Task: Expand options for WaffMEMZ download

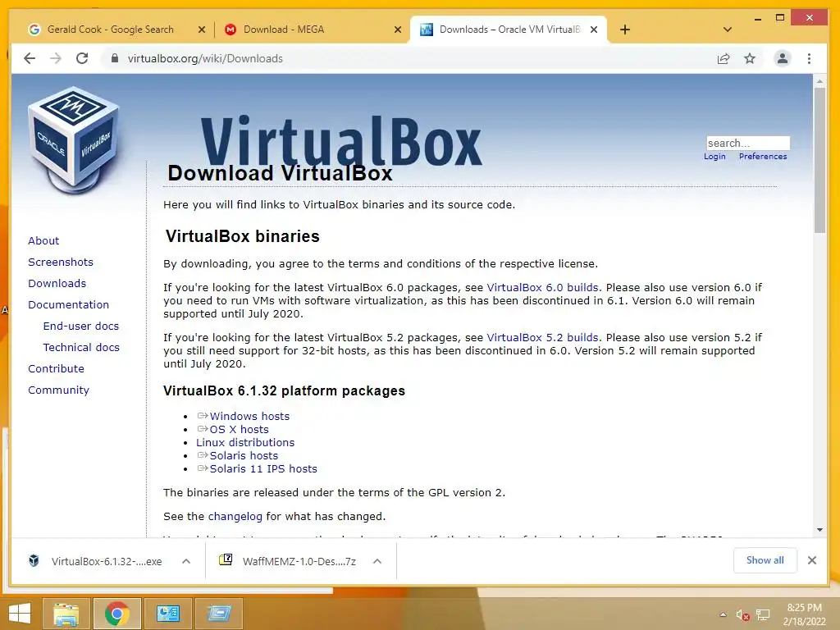Action: pos(377,561)
